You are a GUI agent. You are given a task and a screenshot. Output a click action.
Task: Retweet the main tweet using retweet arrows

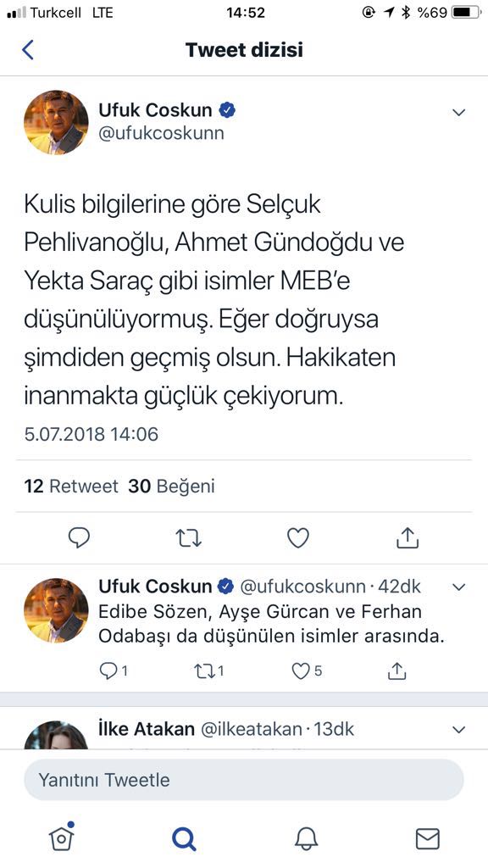pos(188,537)
